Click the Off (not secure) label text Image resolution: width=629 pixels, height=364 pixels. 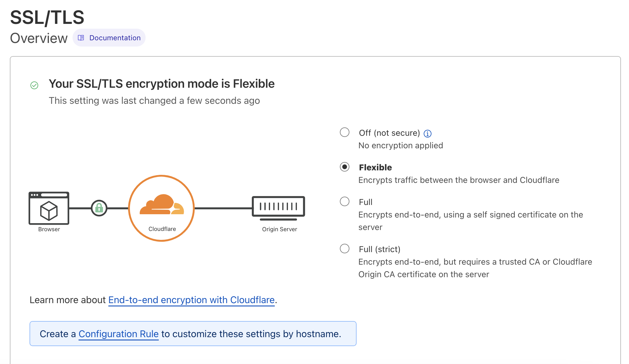pos(389,133)
